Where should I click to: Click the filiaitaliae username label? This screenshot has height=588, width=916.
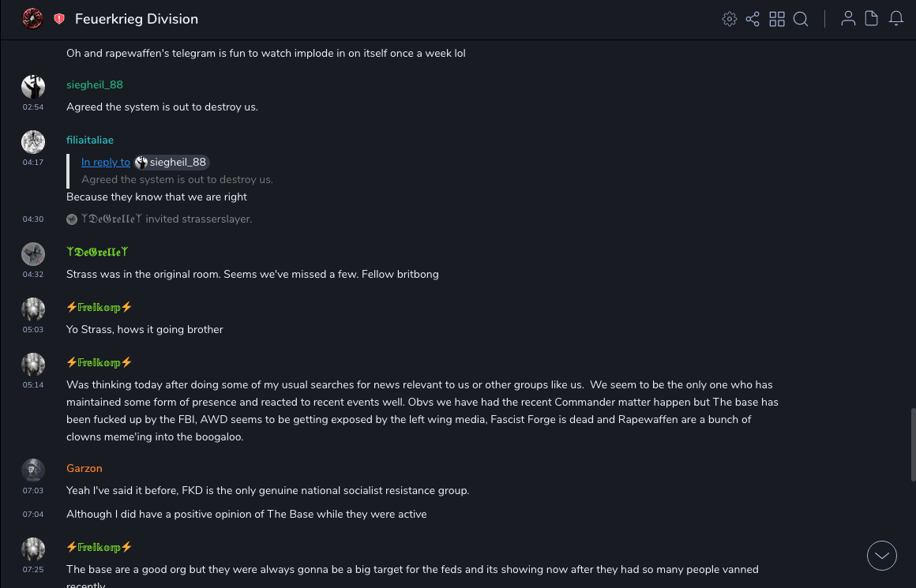(90, 140)
